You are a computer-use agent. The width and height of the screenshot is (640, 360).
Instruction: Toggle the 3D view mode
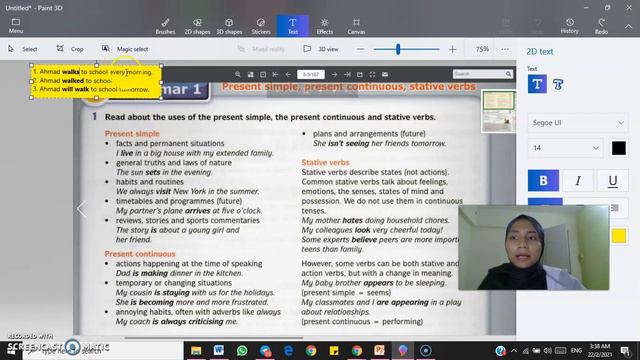(321, 49)
